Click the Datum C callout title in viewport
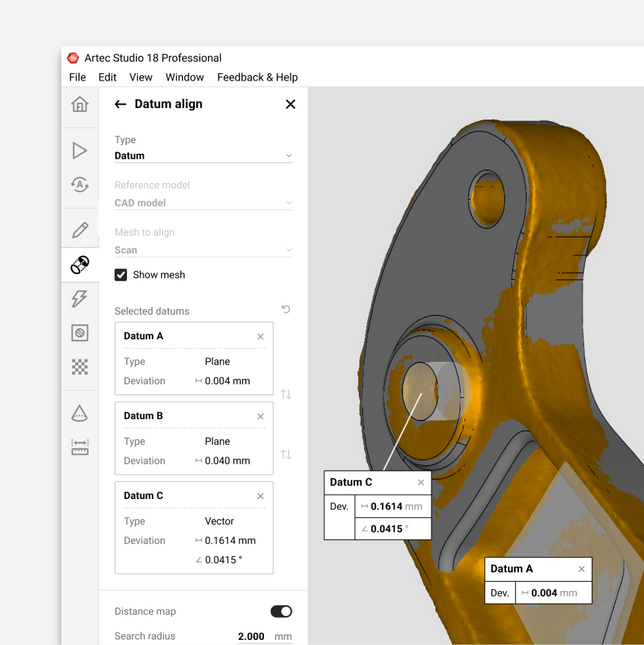The width and height of the screenshot is (644, 645). point(351,482)
